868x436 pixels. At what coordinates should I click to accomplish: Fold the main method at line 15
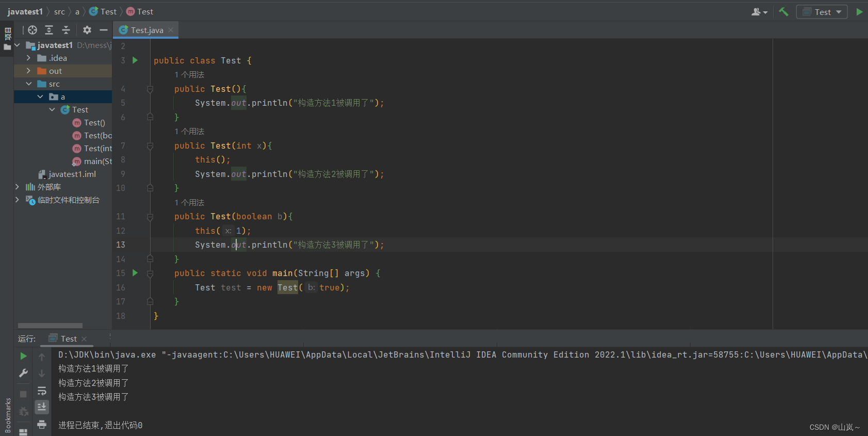click(x=150, y=273)
